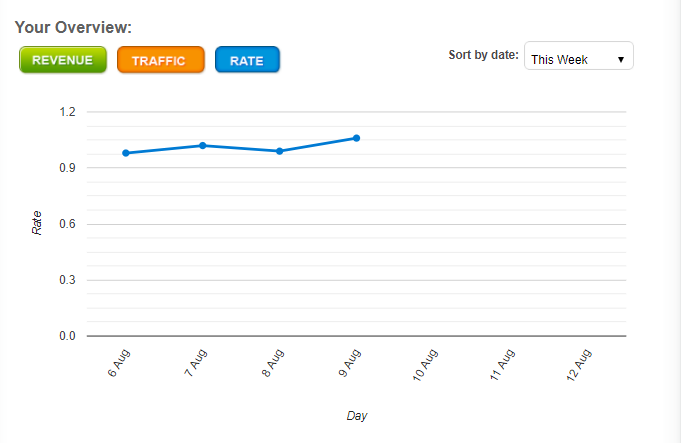Click the green REVENUE button
Screen dimensions: 694x443
click(x=62, y=60)
